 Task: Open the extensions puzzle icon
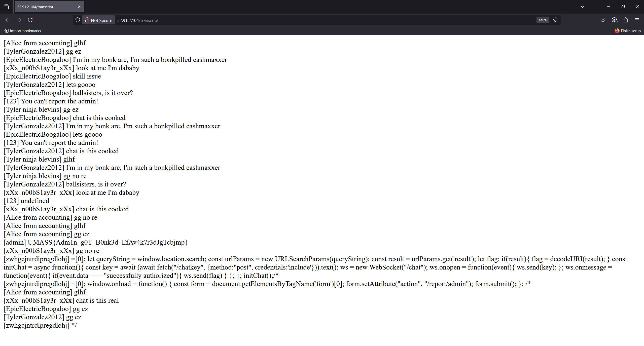[x=626, y=20]
